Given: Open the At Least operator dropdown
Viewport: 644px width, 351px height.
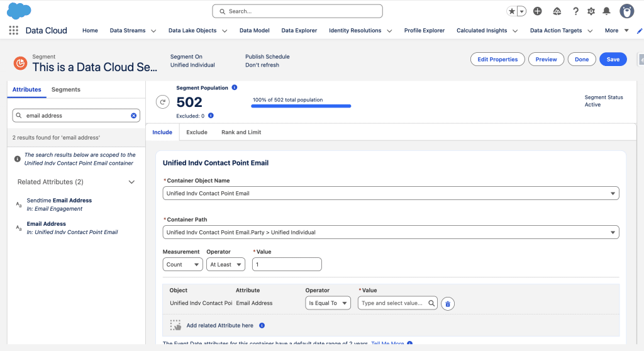Looking at the screenshot, I should pyautogui.click(x=225, y=265).
